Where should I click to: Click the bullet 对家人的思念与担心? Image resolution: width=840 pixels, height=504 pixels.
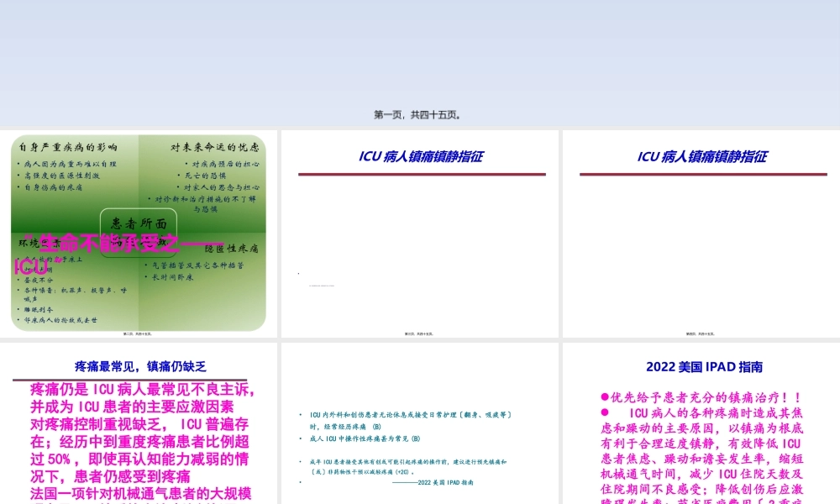tap(222, 187)
